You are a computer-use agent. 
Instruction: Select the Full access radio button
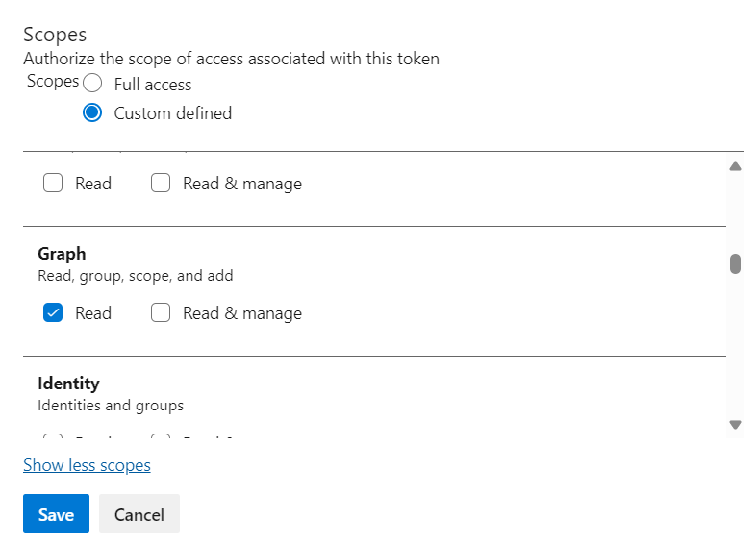click(x=92, y=84)
